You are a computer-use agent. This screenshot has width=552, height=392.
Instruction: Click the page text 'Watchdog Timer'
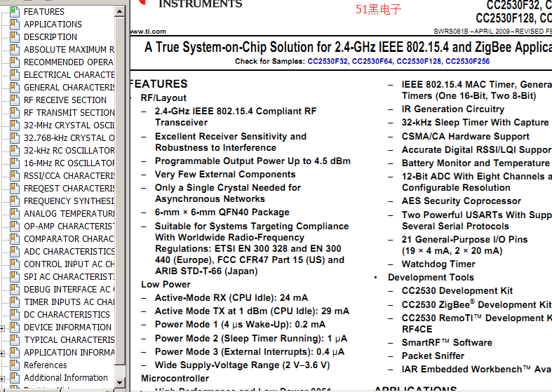(438, 264)
